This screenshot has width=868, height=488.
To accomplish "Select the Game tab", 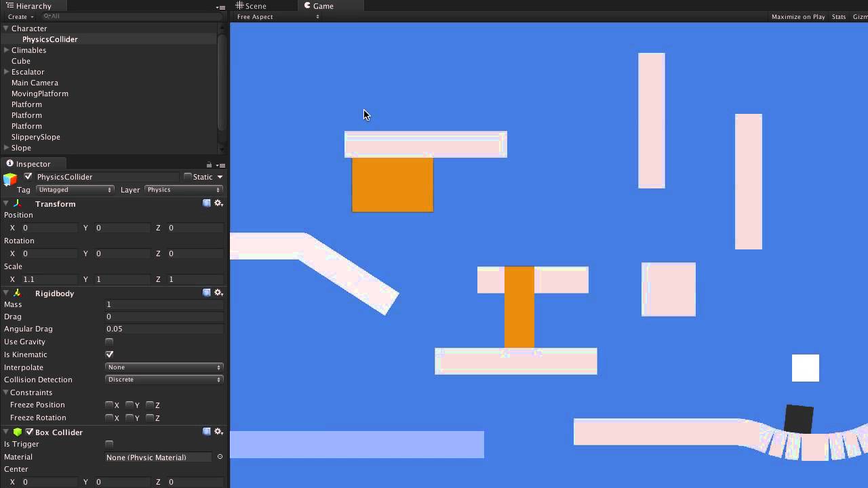I will [x=318, y=5].
